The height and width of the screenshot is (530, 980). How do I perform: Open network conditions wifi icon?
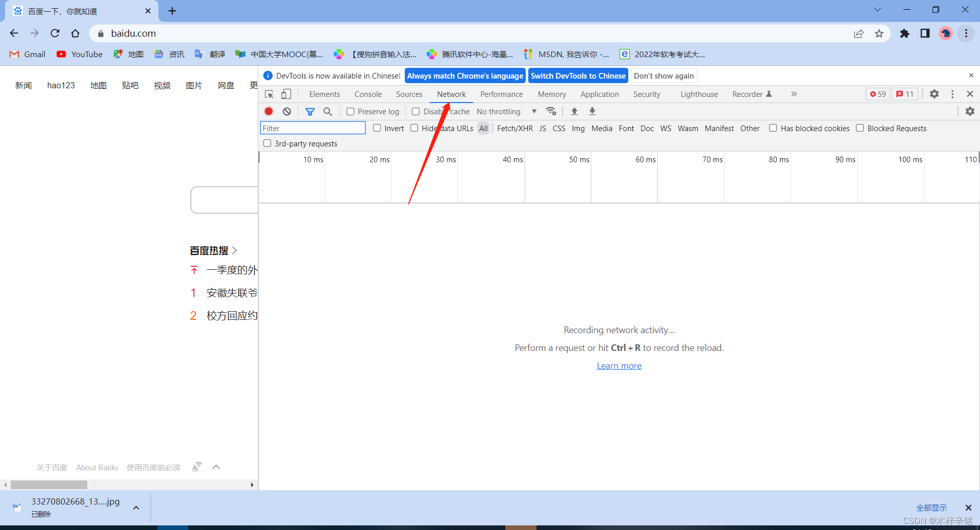551,111
